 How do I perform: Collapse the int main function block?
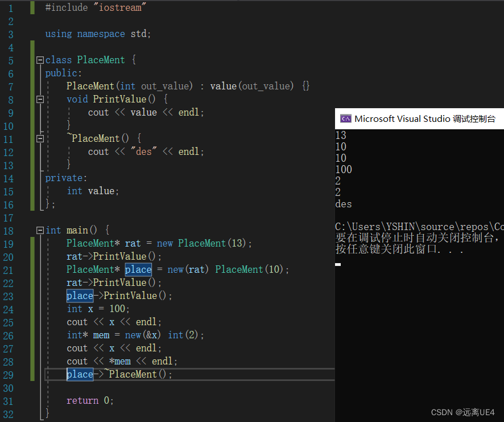click(x=40, y=231)
